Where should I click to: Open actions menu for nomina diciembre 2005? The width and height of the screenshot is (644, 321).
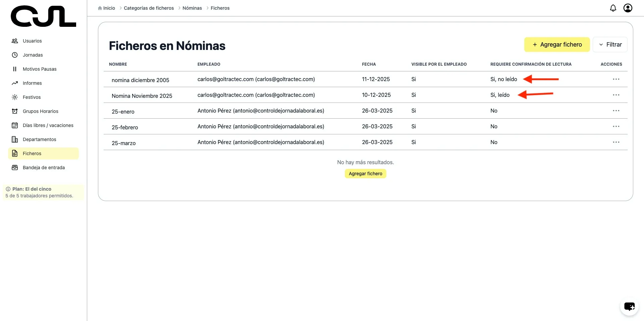click(x=616, y=79)
